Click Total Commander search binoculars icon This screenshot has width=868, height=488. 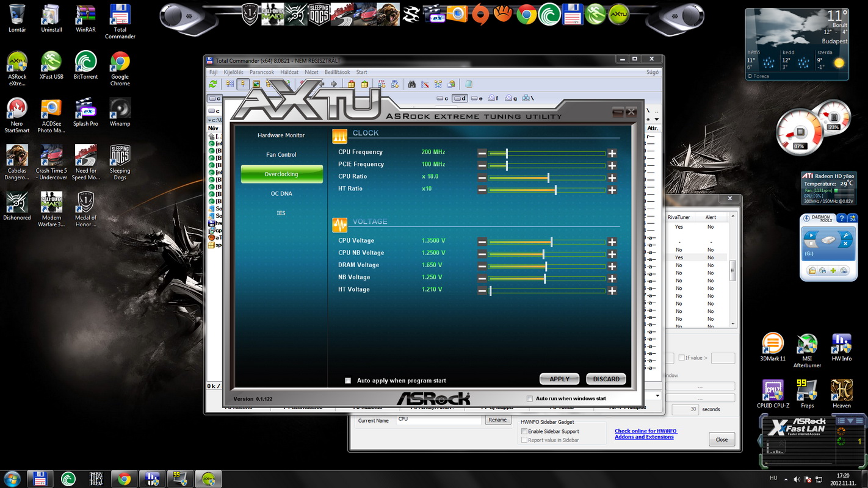pos(412,84)
